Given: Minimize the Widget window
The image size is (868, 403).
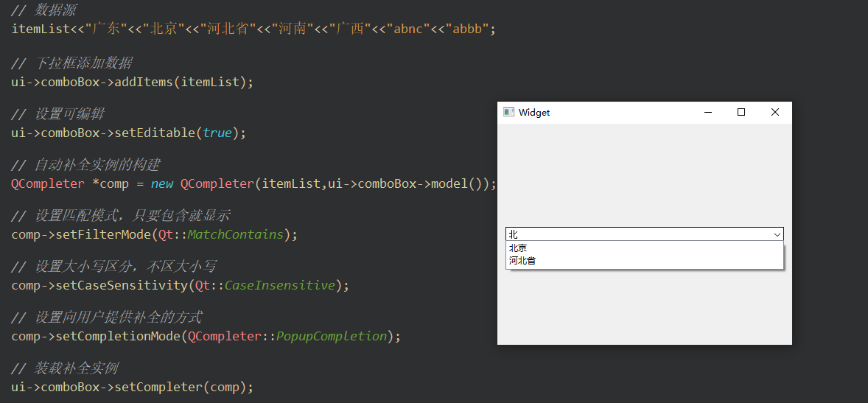Looking at the screenshot, I should point(707,113).
